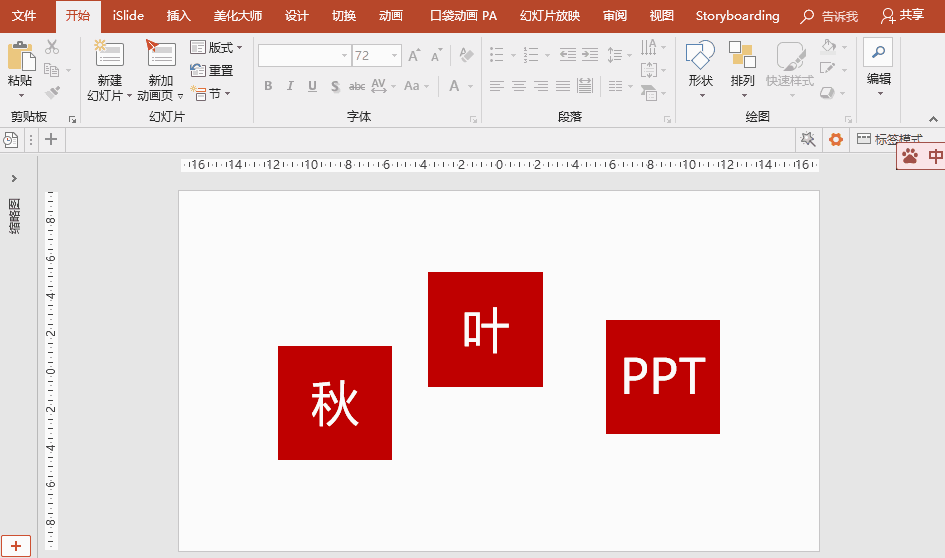Decrease font size with smaller A icon
The width and height of the screenshot is (945, 558).
pyautogui.click(x=436, y=55)
